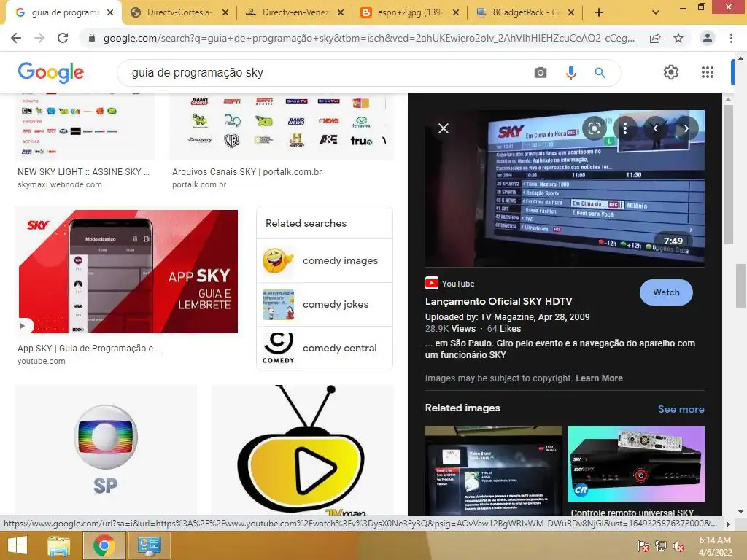Screen dimensions: 747x560
Task: Open new browser tab
Action: pyautogui.click(x=599, y=12)
